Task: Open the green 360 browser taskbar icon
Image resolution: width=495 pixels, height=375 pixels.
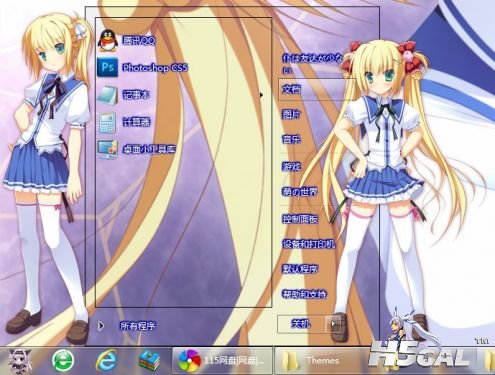Action: point(63,361)
